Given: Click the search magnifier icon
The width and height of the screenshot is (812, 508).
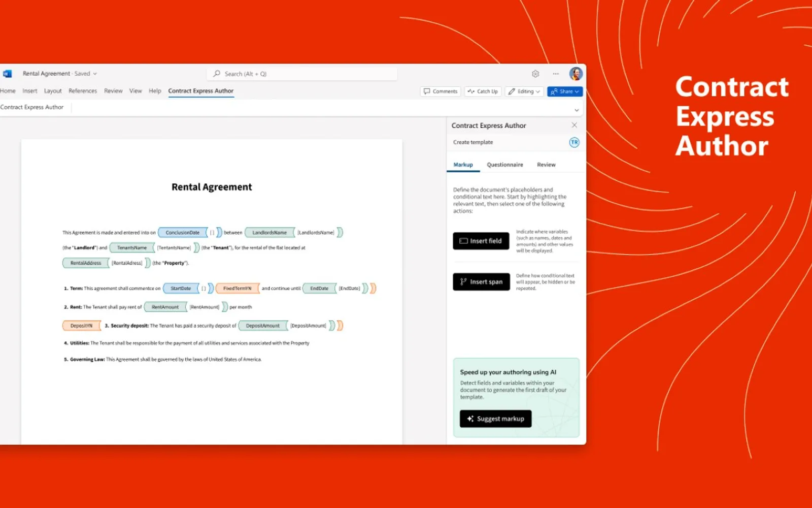Looking at the screenshot, I should [217, 74].
